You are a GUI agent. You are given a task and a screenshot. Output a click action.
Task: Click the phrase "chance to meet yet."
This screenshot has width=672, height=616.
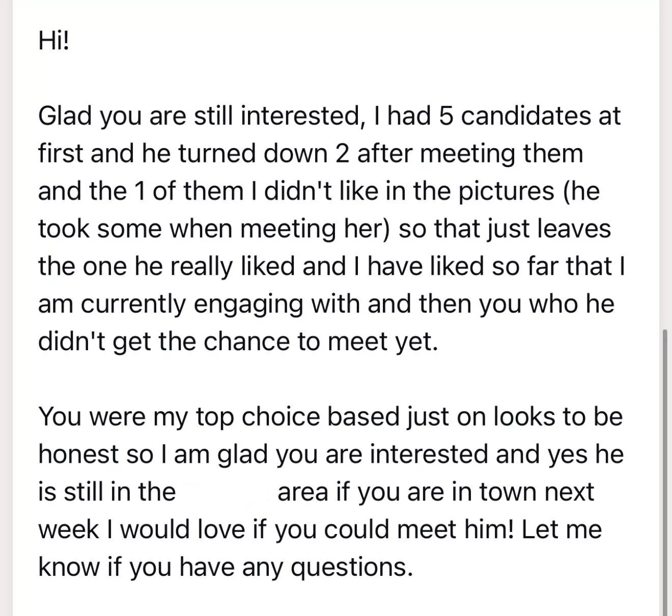coord(321,342)
